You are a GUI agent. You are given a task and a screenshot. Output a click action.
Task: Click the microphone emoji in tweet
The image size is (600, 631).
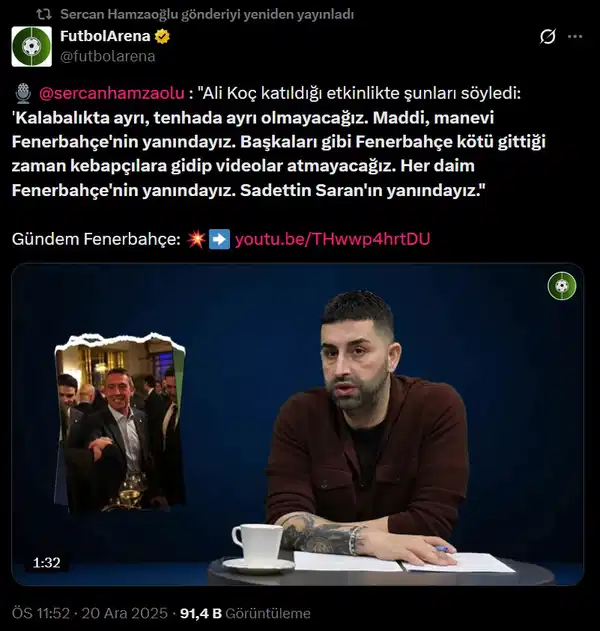23,93
